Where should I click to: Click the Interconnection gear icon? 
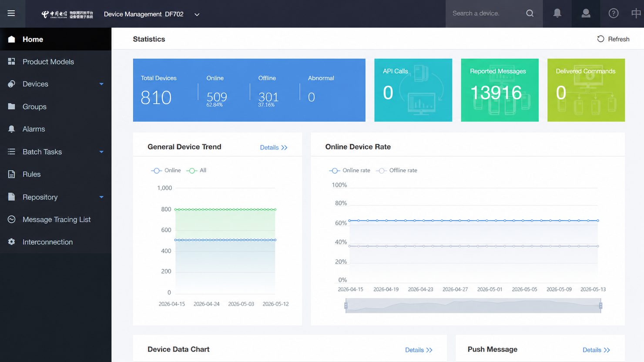(12, 241)
